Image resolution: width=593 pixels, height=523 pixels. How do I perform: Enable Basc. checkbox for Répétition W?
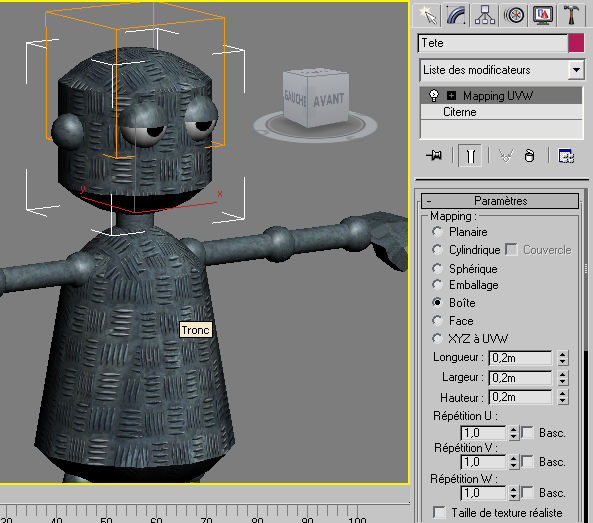click(528, 493)
